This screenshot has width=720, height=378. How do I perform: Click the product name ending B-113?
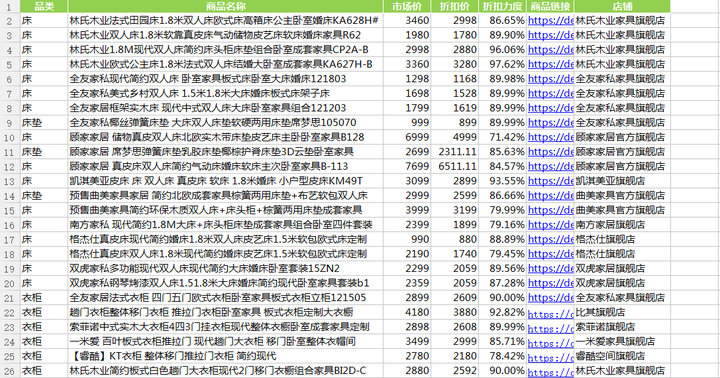[208, 166]
